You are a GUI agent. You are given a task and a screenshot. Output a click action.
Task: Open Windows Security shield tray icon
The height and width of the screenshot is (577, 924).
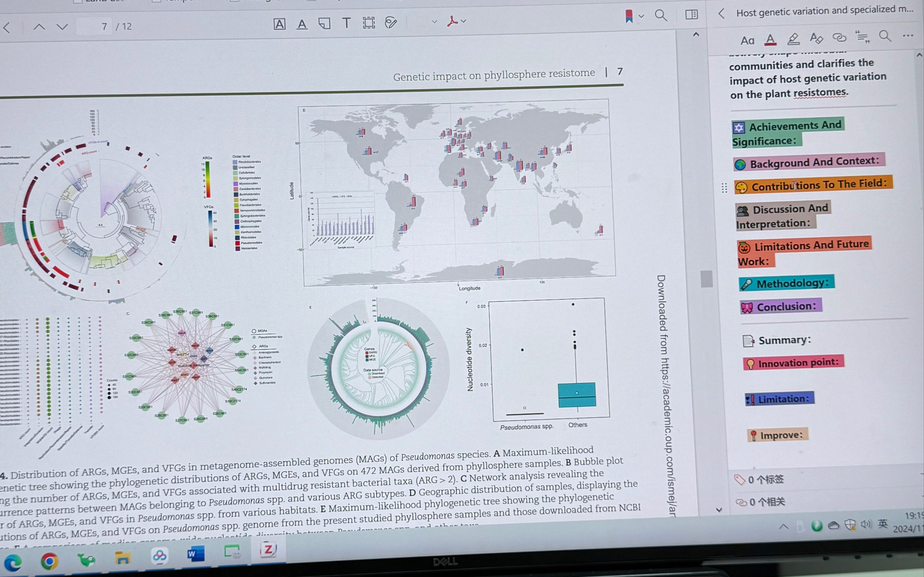click(850, 525)
